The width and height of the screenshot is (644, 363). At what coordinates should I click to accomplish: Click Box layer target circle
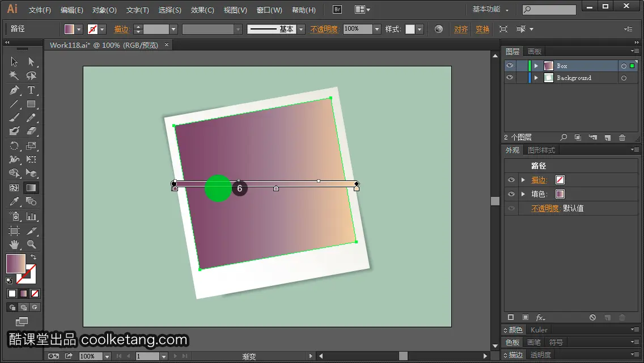point(624,66)
